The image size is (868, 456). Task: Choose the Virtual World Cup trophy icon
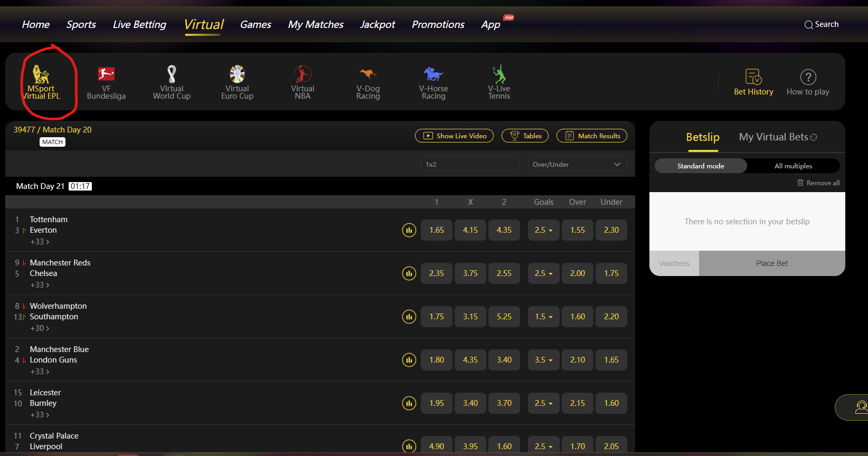click(x=172, y=75)
